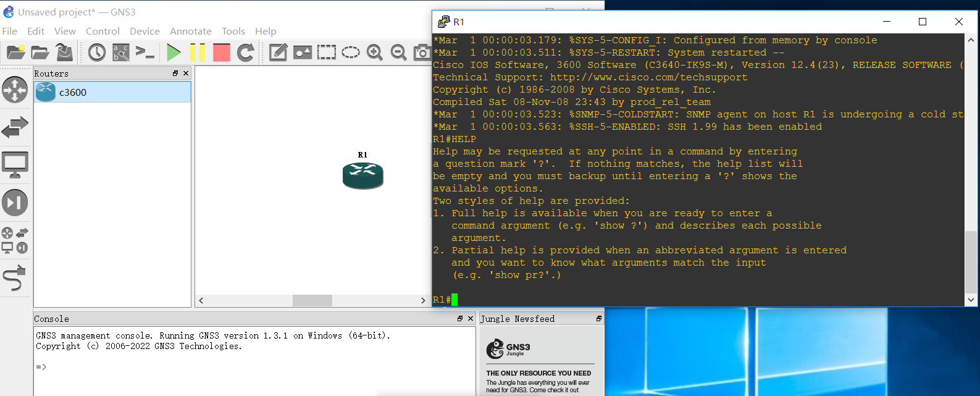Browse End Devices monitor icon
The height and width of the screenshot is (396, 980).
click(x=15, y=165)
